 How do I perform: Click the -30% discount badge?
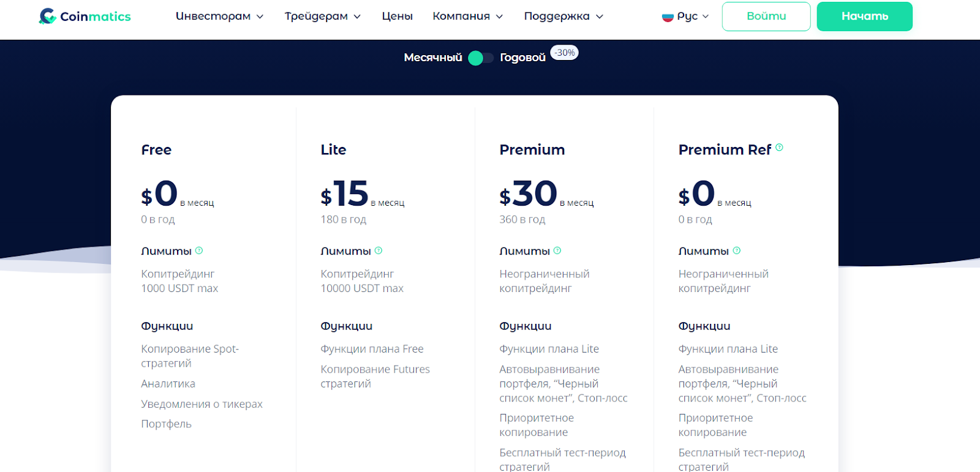tap(564, 53)
